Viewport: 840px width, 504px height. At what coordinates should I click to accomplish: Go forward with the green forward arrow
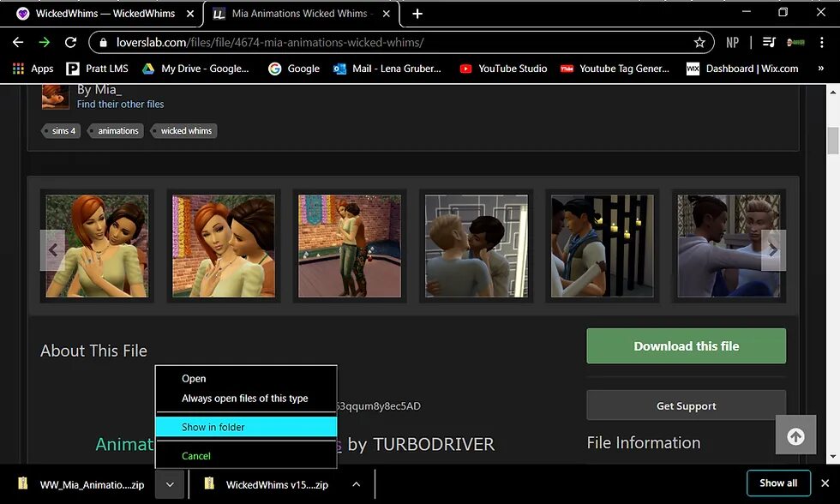(45, 42)
